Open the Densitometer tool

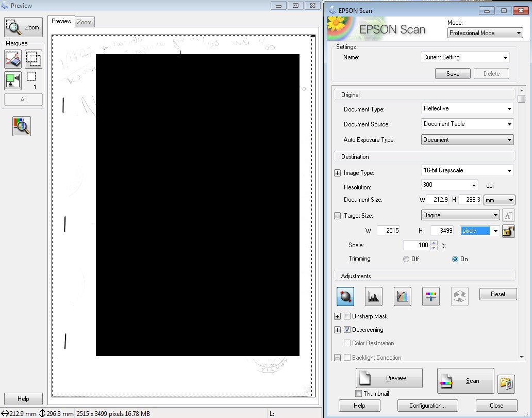point(22,126)
